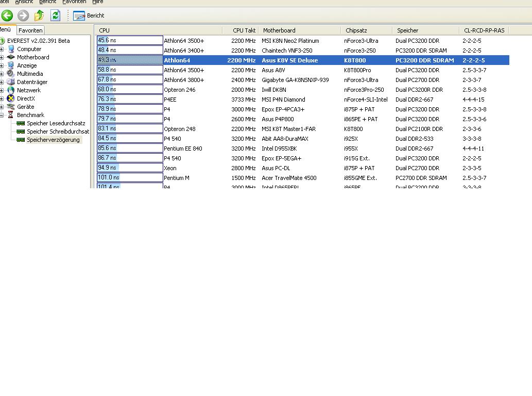Viewport: 532px width, 396px height.
Task: Click the P4EE CPU entry
Action: click(x=170, y=100)
